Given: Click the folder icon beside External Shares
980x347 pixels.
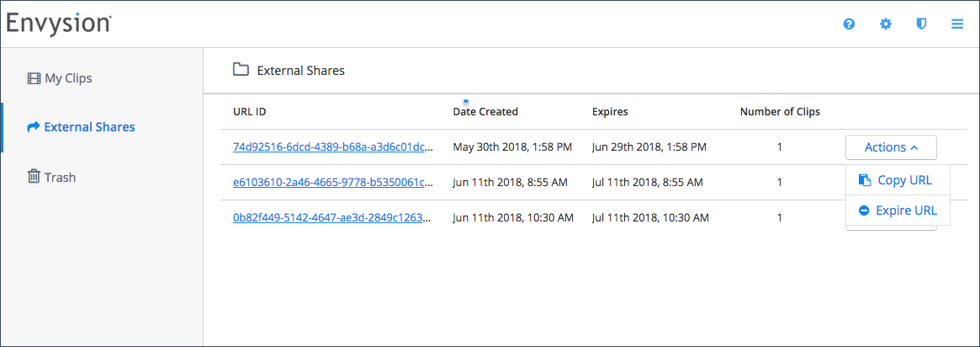Looking at the screenshot, I should click(241, 69).
